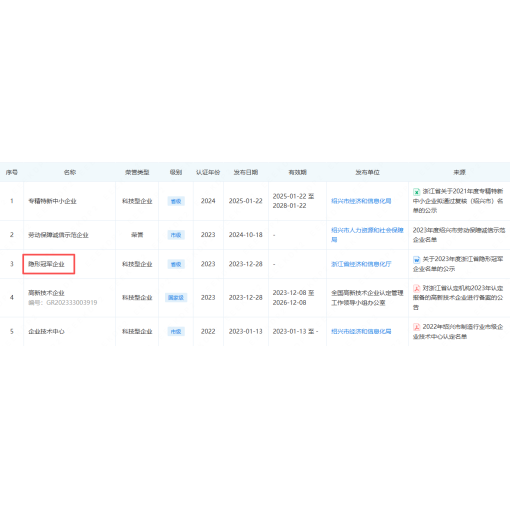Select validity 2025-01-22 至 2028-01-22

(293, 201)
